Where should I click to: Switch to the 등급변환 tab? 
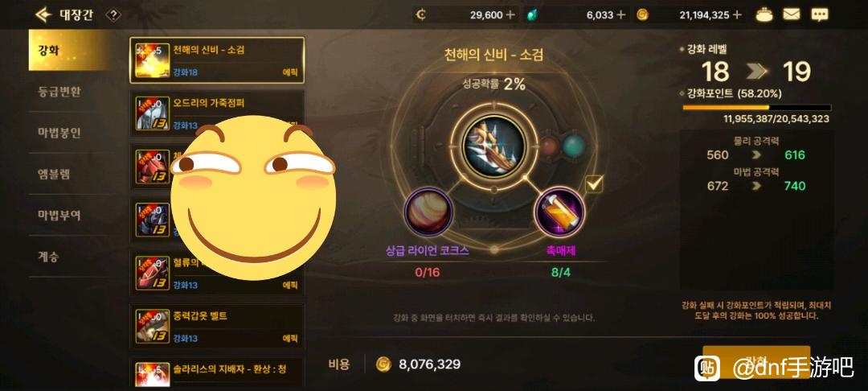(59, 92)
